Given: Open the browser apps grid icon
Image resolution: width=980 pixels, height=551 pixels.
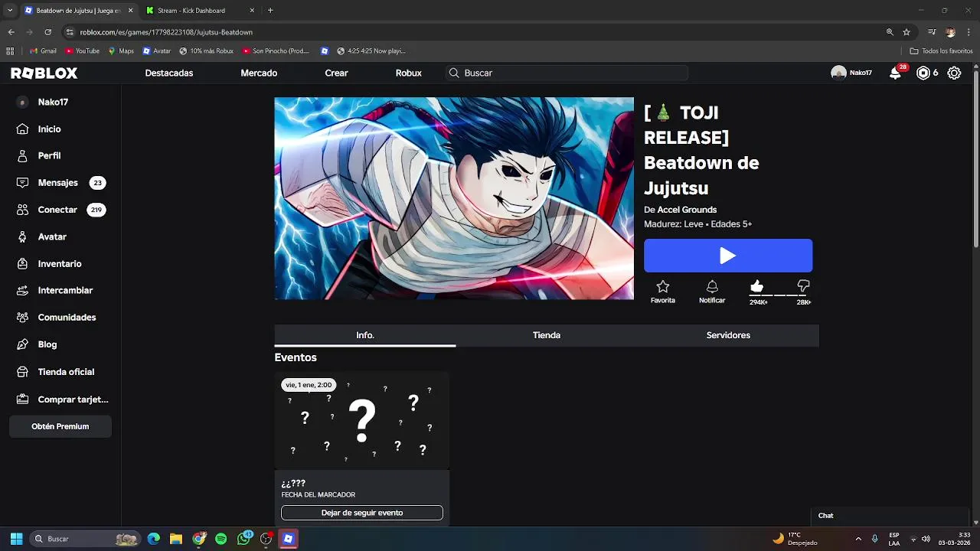Looking at the screenshot, I should [x=10, y=51].
